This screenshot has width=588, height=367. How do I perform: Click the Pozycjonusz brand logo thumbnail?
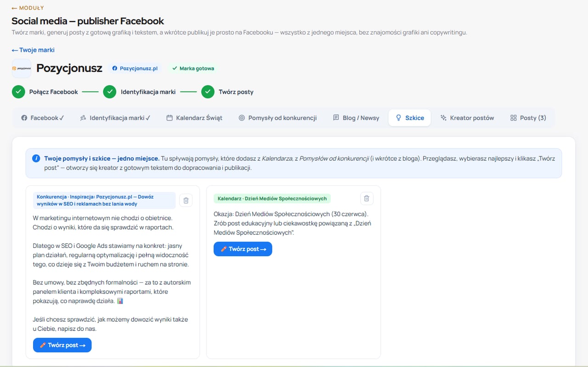point(22,68)
